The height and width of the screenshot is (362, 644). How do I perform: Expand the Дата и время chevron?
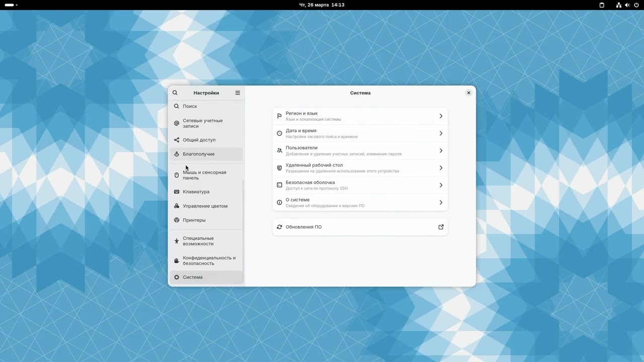[x=441, y=133]
